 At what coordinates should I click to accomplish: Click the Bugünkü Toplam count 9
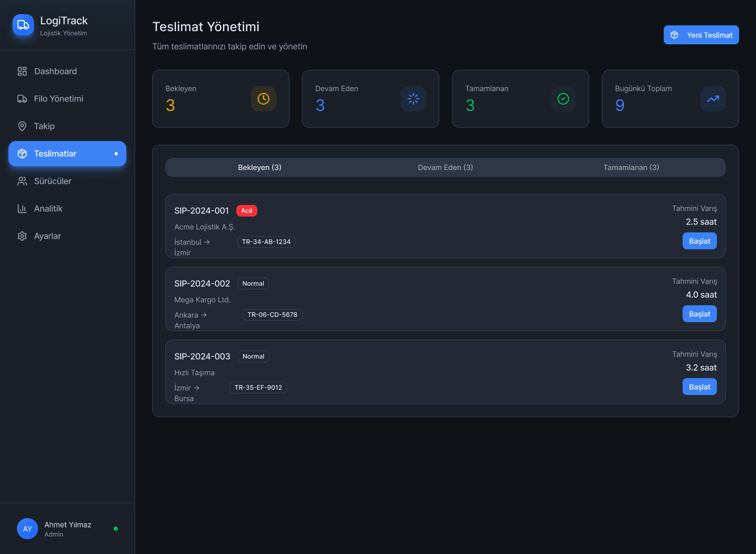[x=620, y=106]
